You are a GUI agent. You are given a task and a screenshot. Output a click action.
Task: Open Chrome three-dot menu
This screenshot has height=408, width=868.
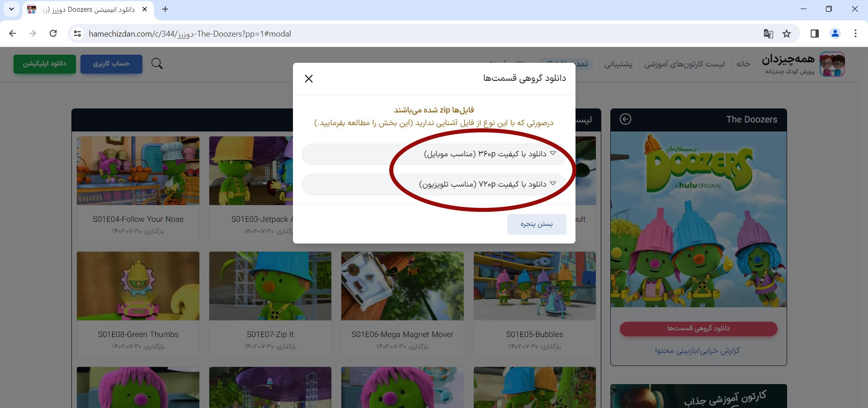[x=855, y=33]
